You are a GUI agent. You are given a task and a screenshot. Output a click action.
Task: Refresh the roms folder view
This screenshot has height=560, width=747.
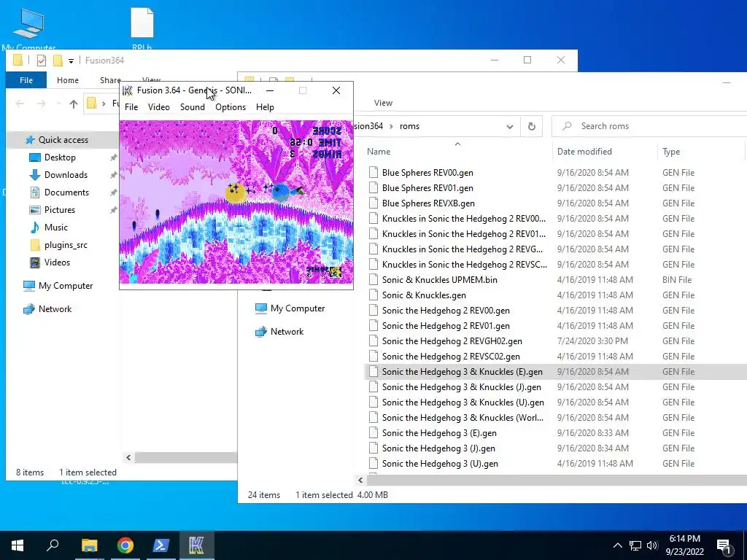tap(532, 127)
